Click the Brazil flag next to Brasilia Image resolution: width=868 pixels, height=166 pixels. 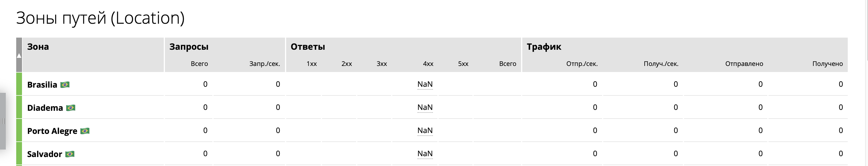(65, 84)
